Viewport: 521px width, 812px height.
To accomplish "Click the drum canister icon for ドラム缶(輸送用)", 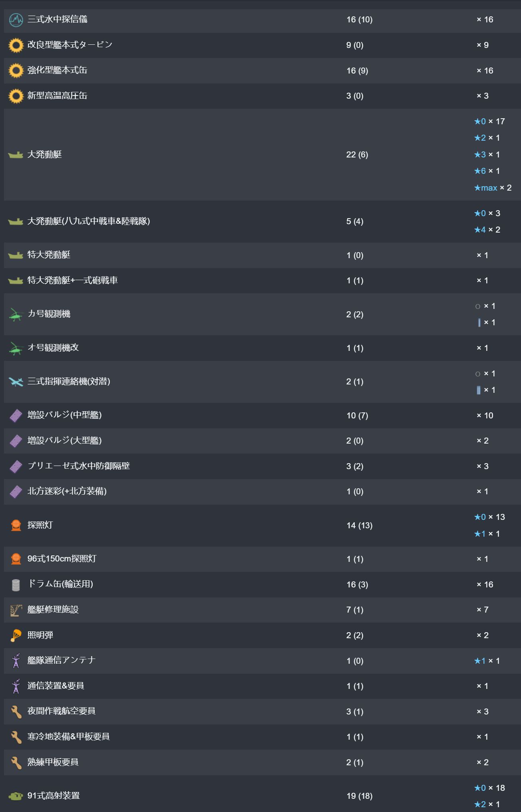I will coord(16,585).
